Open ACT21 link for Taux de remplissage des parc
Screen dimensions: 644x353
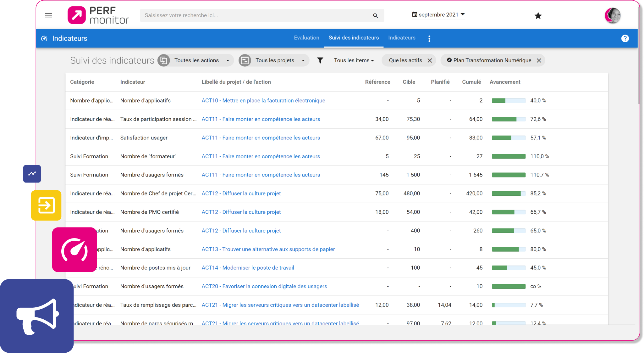pyautogui.click(x=280, y=305)
